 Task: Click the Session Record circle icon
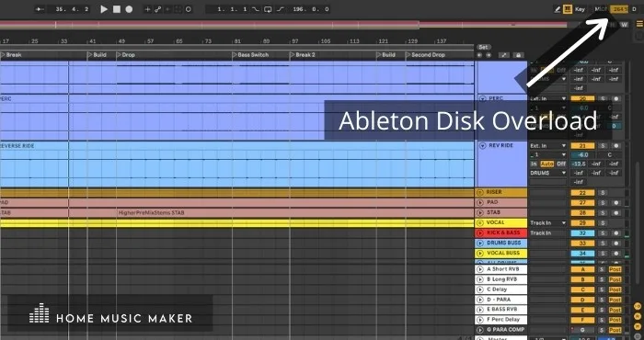click(188, 9)
